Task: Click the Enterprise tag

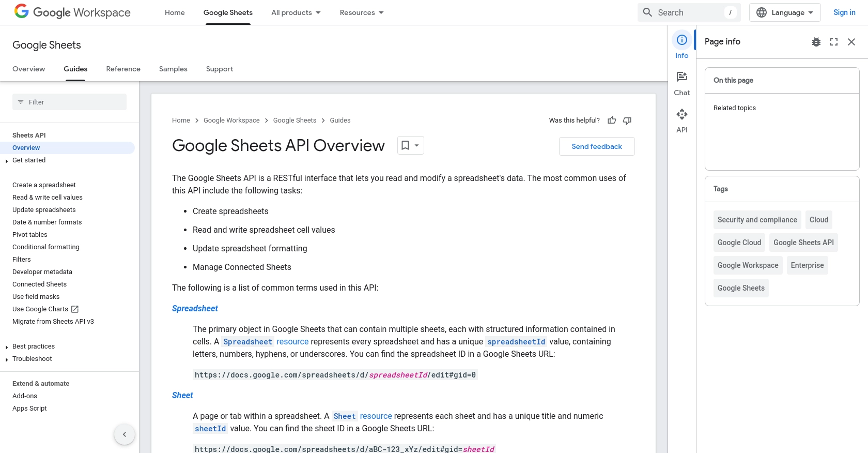Action: click(x=808, y=265)
